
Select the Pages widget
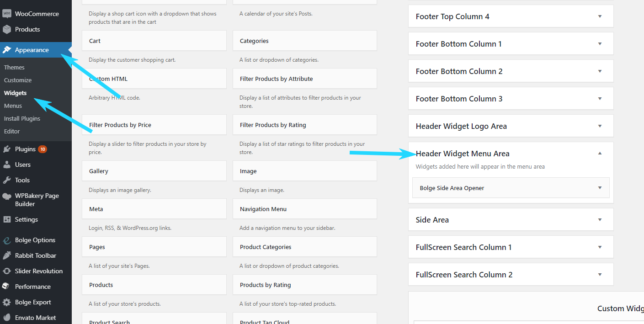(154, 247)
